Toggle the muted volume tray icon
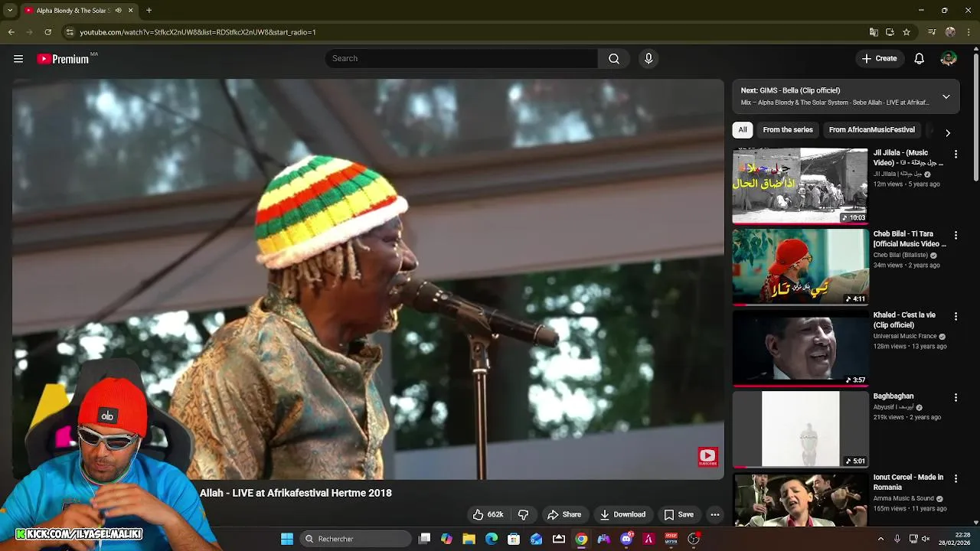The image size is (980, 551). coord(926,539)
